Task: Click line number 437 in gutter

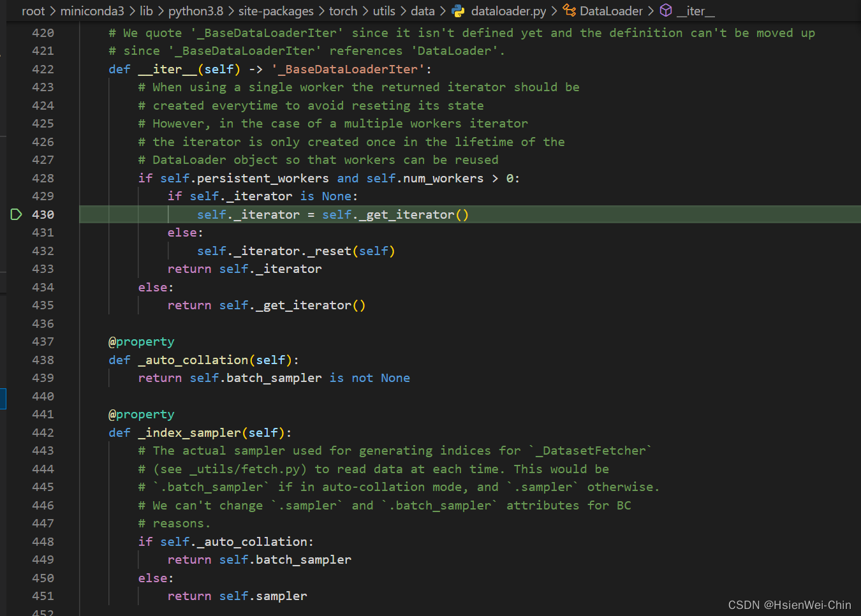Action: (x=43, y=341)
